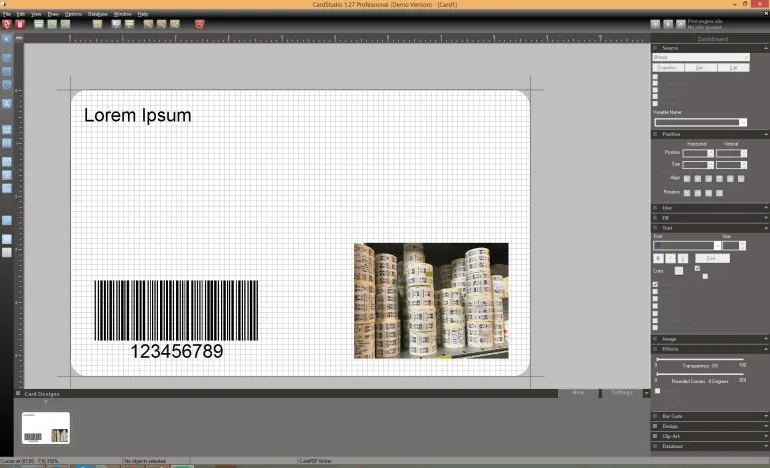The width and height of the screenshot is (770, 468).
Task: Select the barcode object on the card
Action: point(176,320)
